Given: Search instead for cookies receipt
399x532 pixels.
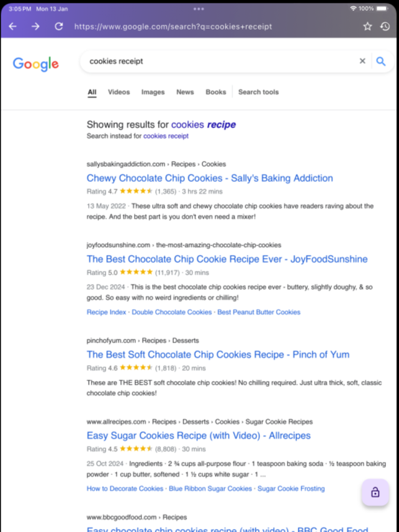Looking at the screenshot, I should click(x=166, y=136).
